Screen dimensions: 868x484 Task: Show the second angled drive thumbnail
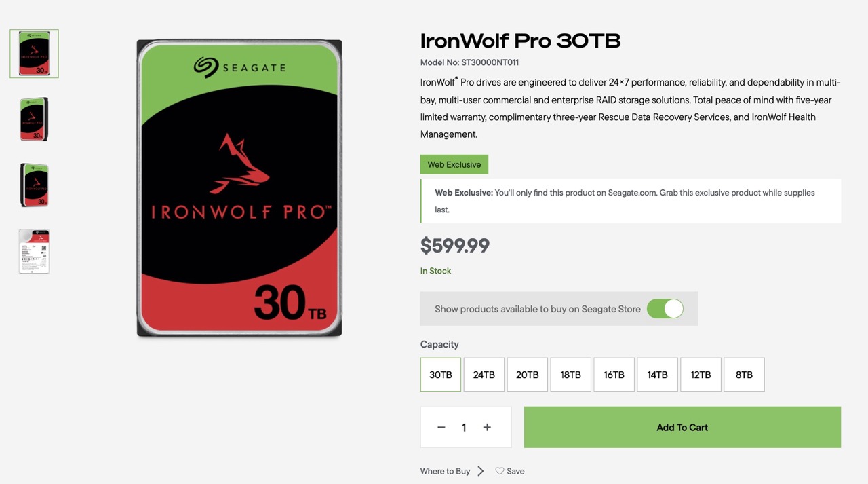coord(34,119)
